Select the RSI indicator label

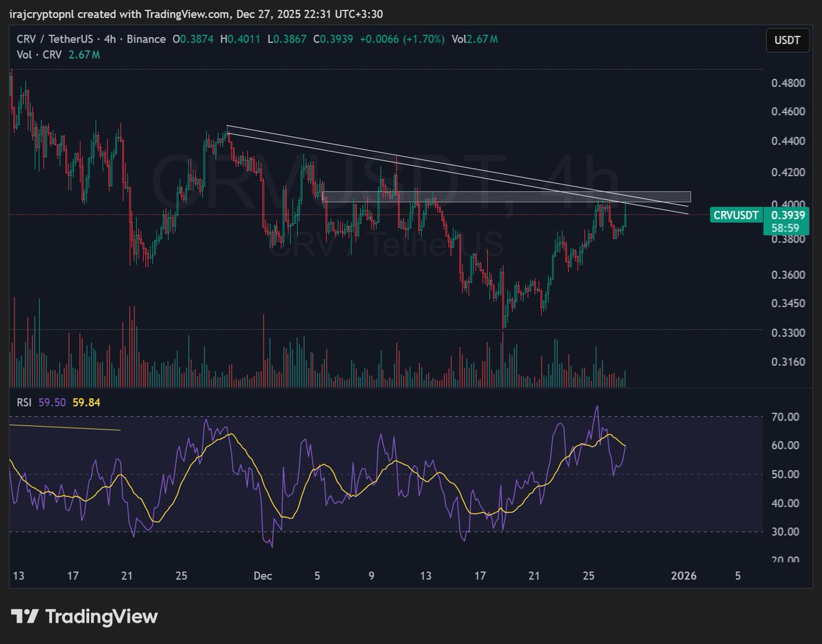click(x=25, y=403)
